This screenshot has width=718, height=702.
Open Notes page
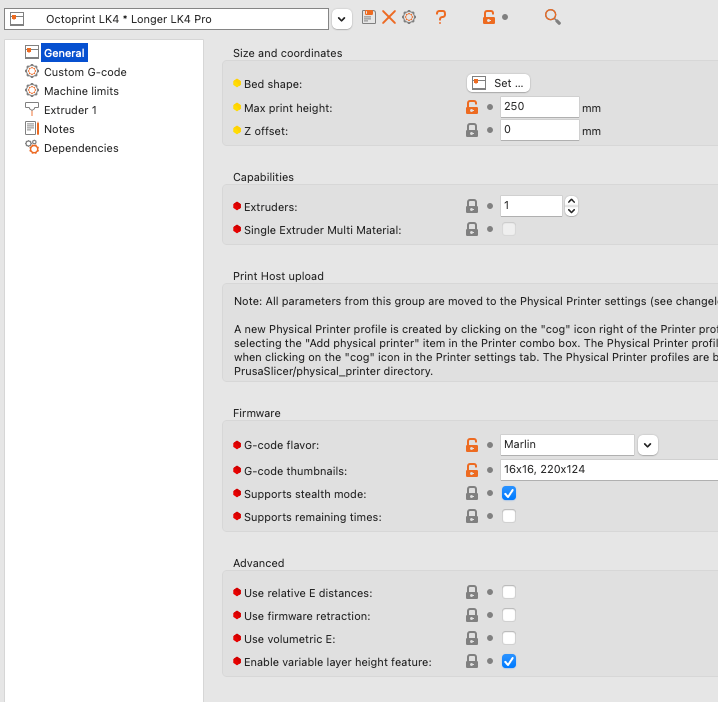[x=59, y=129]
